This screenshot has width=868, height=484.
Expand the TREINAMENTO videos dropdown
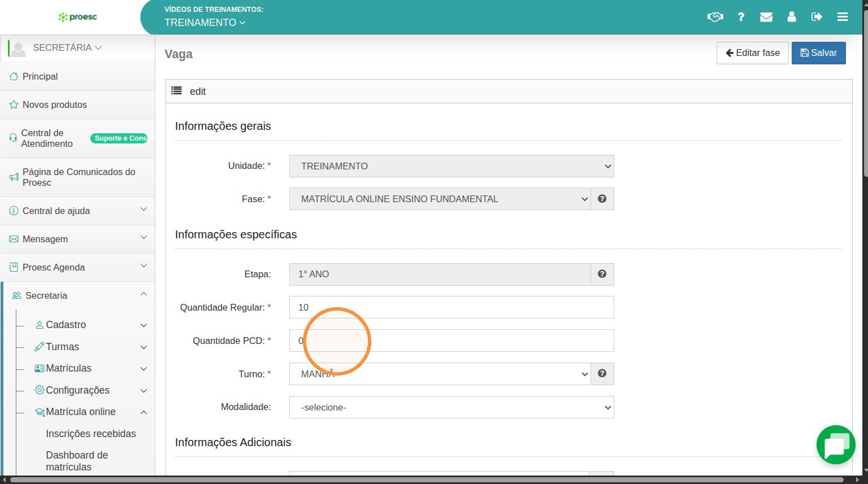pos(205,23)
